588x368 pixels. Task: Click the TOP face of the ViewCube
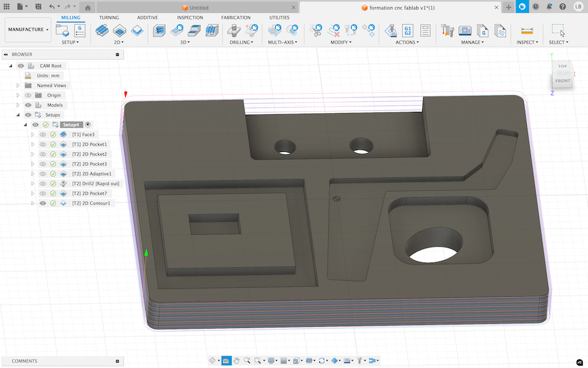tap(562, 67)
